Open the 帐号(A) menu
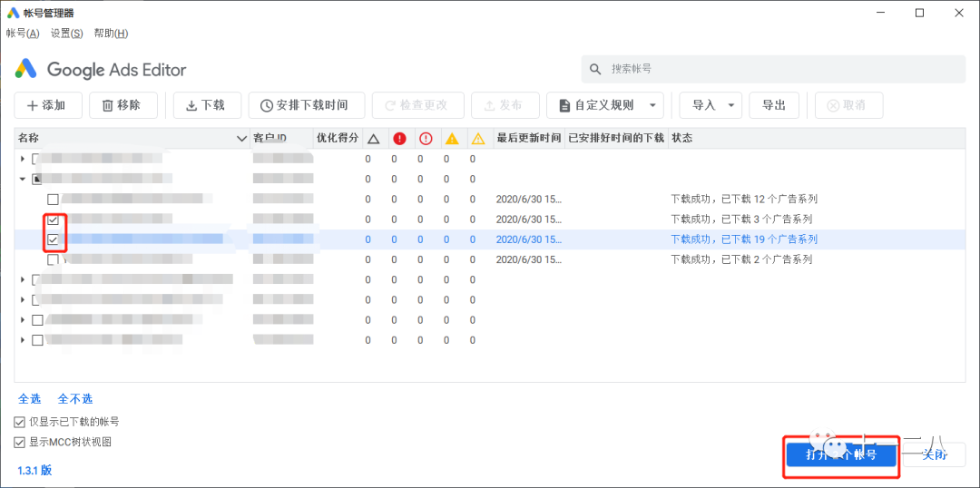980x488 pixels. [x=23, y=34]
